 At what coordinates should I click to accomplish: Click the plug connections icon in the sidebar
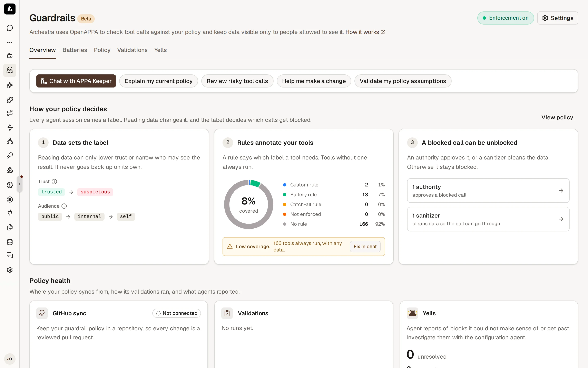pyautogui.click(x=10, y=212)
